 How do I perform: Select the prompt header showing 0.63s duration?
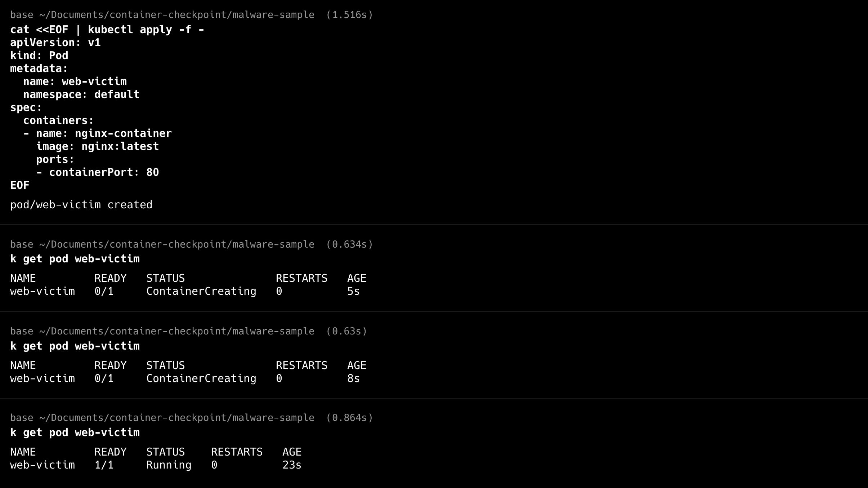click(x=189, y=331)
